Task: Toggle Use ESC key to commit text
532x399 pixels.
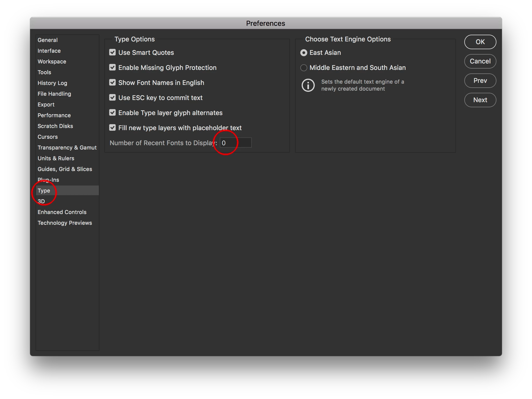Action: [112, 98]
